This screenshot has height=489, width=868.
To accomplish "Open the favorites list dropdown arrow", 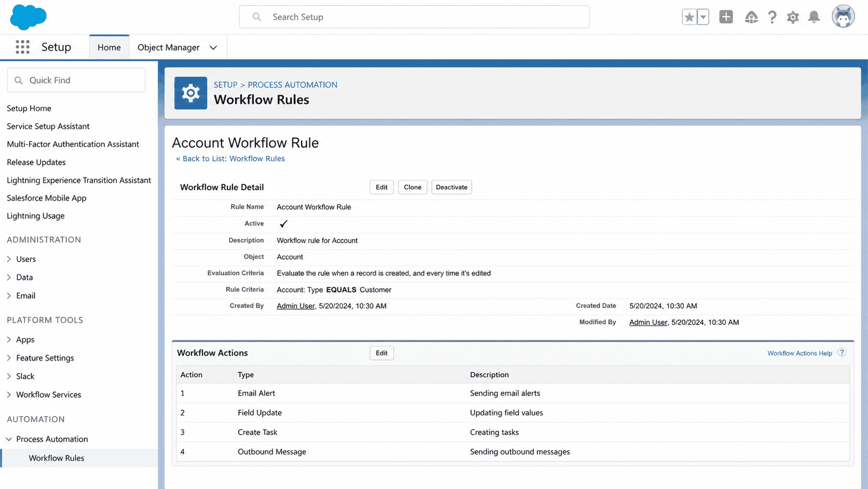I will [x=703, y=17].
